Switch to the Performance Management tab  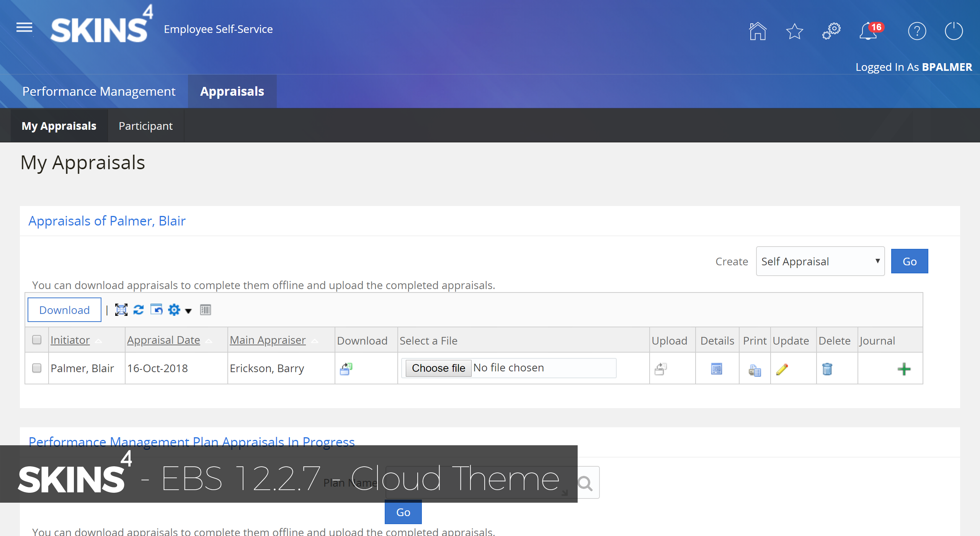pyautogui.click(x=99, y=91)
